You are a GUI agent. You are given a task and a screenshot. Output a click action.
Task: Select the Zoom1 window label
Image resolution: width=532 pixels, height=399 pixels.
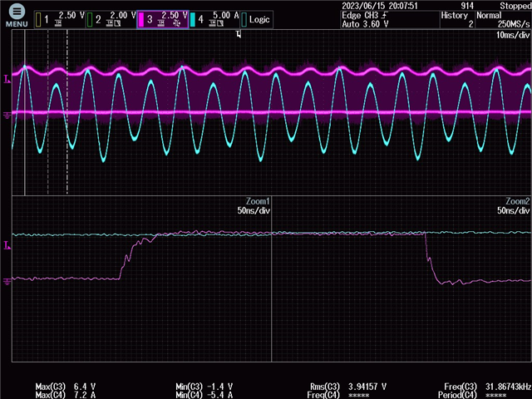coord(258,201)
